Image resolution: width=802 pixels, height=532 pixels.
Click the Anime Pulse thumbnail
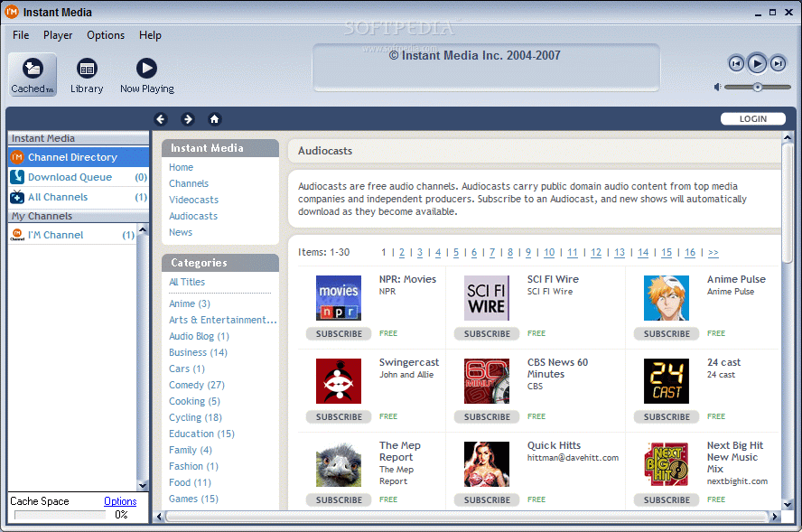(667, 298)
